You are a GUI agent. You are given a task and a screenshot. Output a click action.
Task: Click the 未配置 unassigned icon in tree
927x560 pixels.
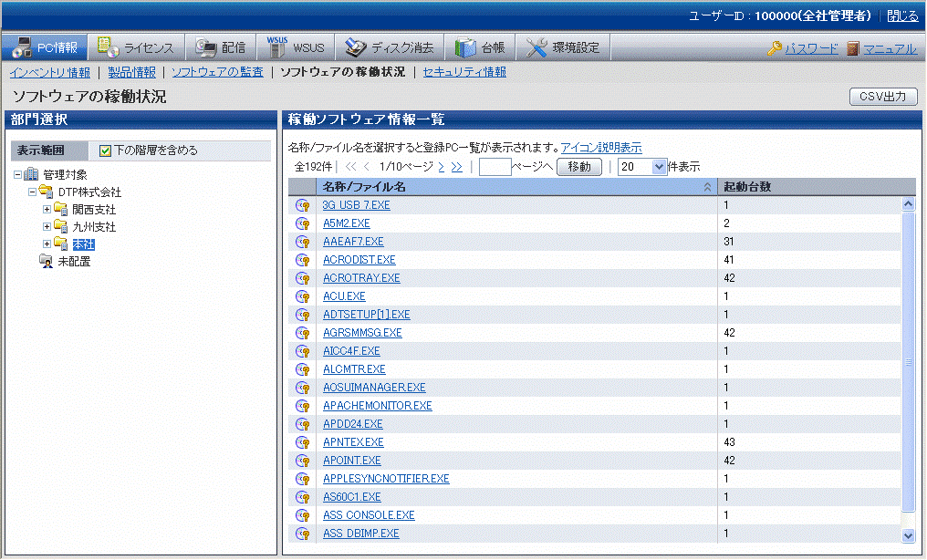pyautogui.click(x=46, y=262)
